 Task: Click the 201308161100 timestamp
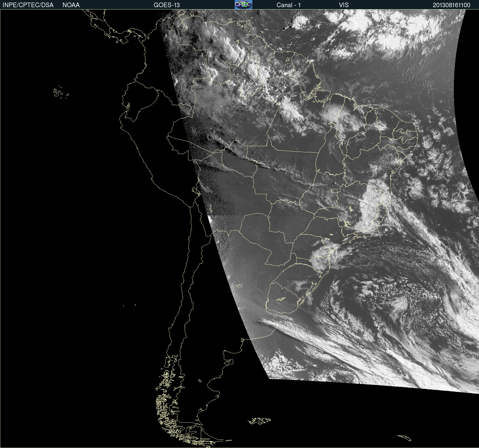click(x=451, y=5)
